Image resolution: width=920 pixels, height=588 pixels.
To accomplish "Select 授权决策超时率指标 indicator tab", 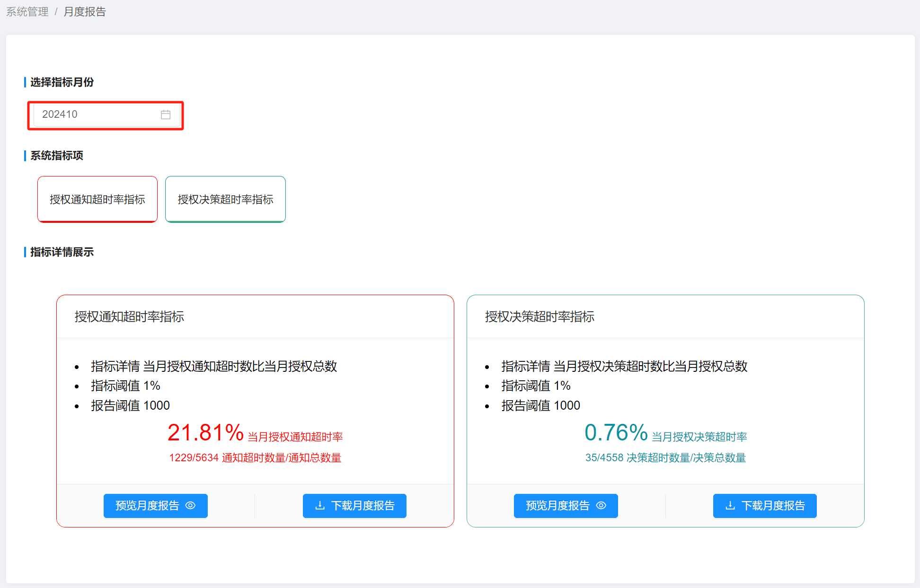I will [225, 199].
